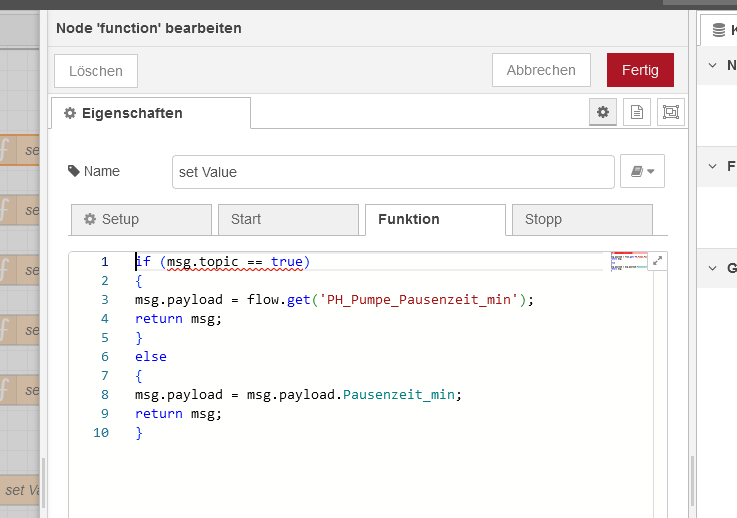Collapse the sidebar section labeled G
This screenshot has height=518, width=737.
(713, 268)
